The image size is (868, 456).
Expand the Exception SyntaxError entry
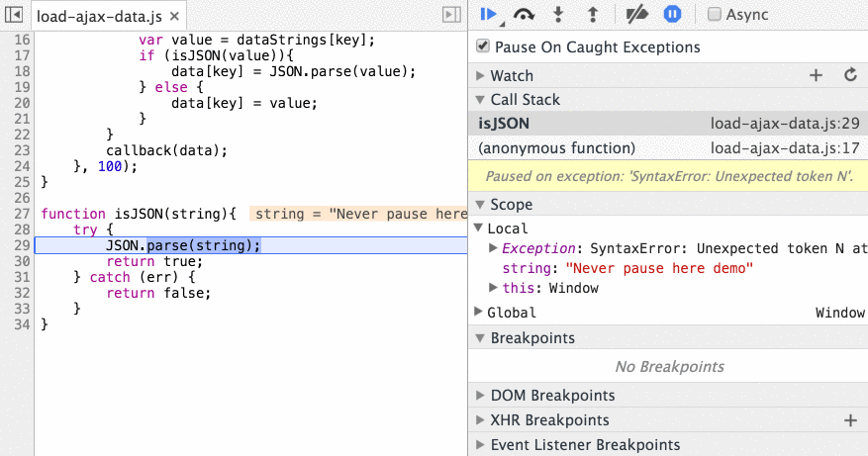[x=492, y=248]
